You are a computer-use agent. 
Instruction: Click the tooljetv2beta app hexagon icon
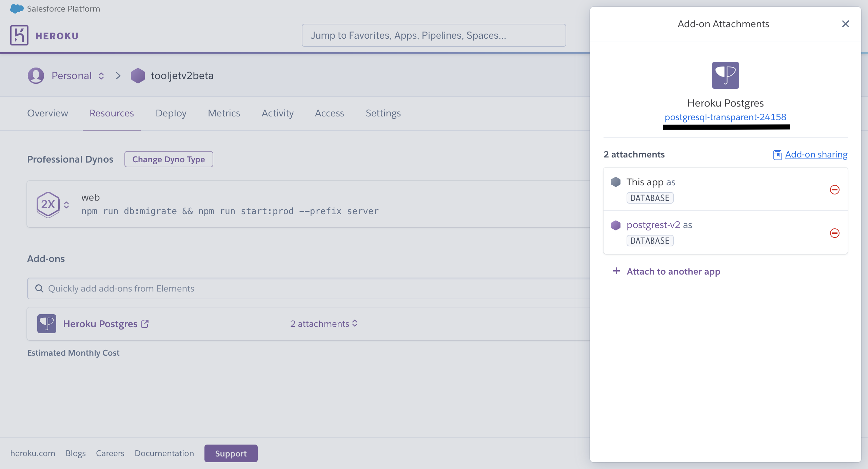click(138, 75)
